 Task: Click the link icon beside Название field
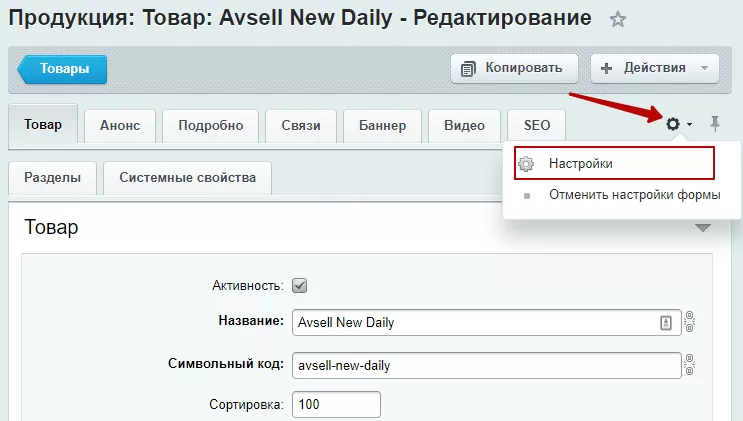(689, 322)
